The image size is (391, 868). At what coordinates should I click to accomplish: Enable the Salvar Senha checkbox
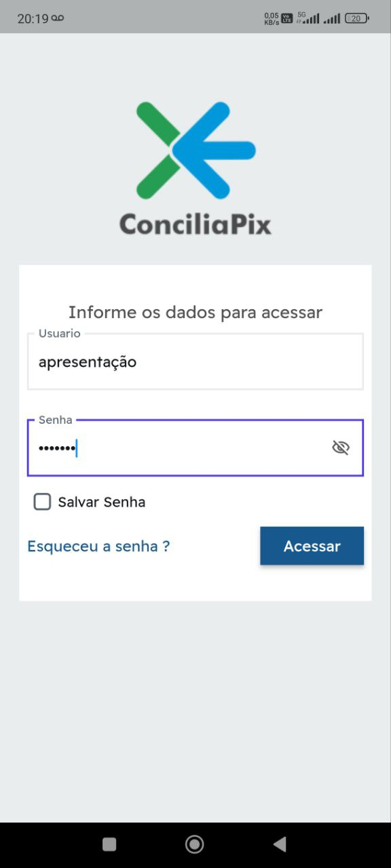[x=42, y=502]
